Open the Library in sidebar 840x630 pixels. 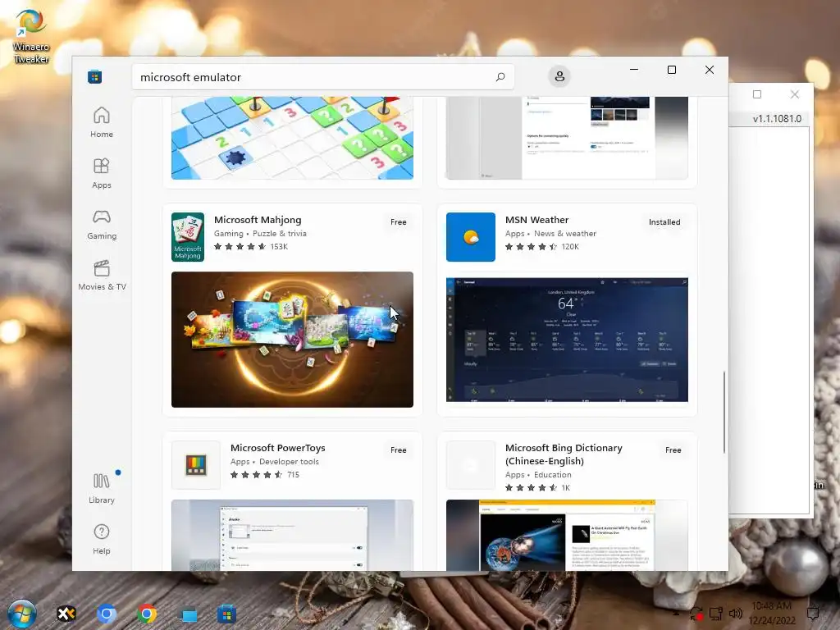102,488
